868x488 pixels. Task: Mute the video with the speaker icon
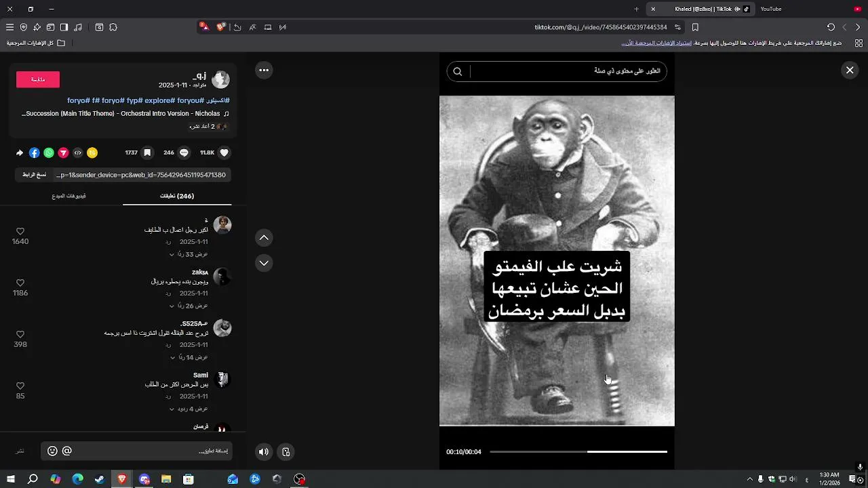point(264,452)
